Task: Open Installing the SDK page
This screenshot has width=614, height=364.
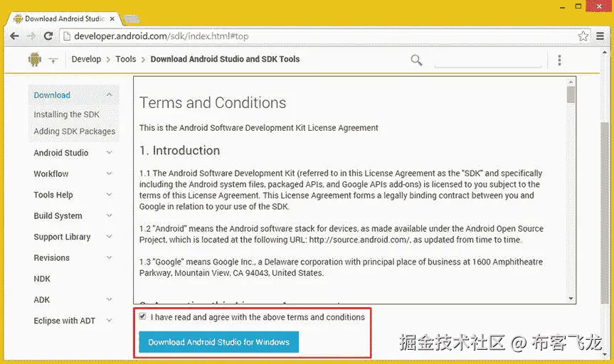Action: [67, 114]
